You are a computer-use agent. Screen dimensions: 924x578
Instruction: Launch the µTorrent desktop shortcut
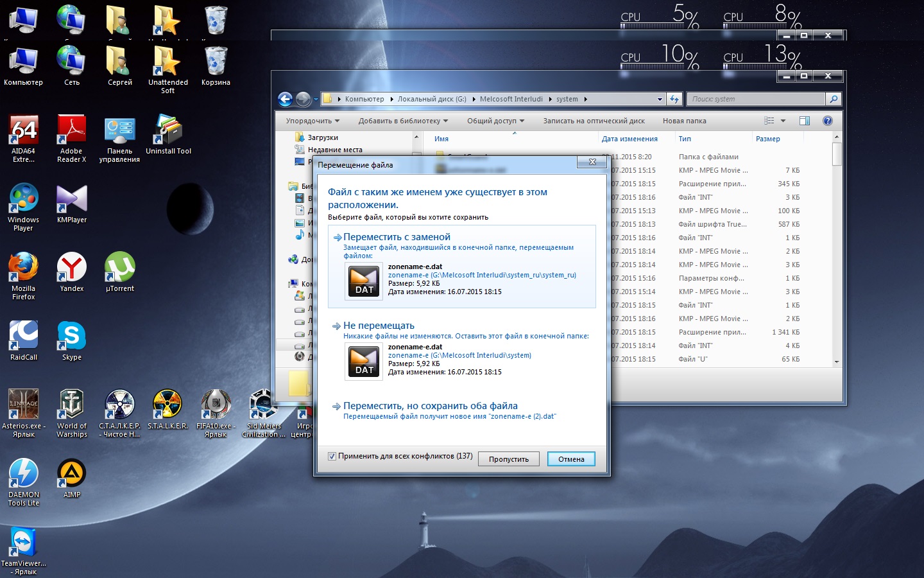[120, 269]
